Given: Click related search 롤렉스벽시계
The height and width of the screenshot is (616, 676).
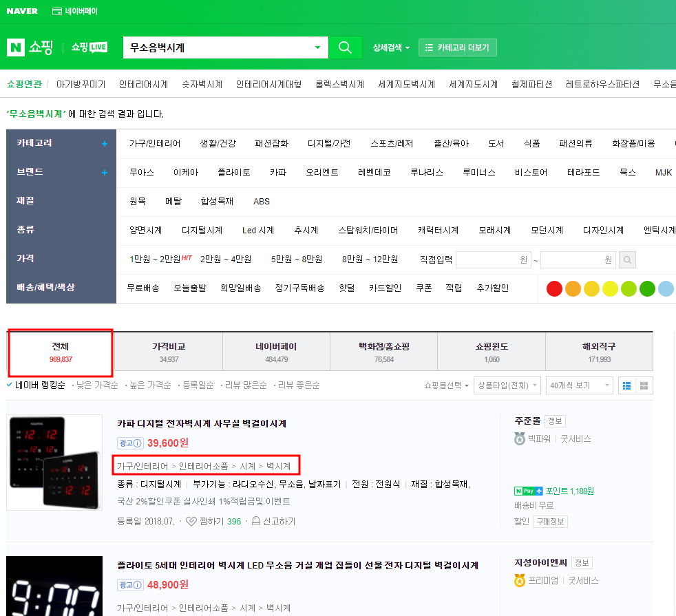Looking at the screenshot, I should (x=340, y=85).
